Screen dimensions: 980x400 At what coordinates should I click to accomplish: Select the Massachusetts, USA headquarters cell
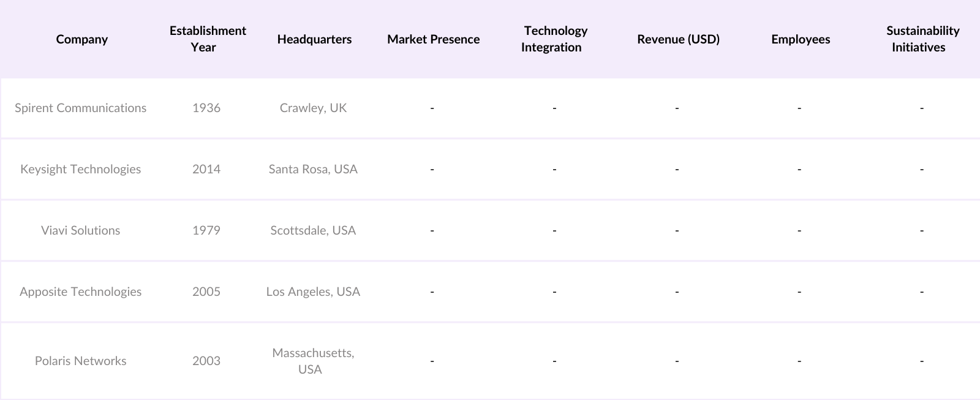coord(313,361)
